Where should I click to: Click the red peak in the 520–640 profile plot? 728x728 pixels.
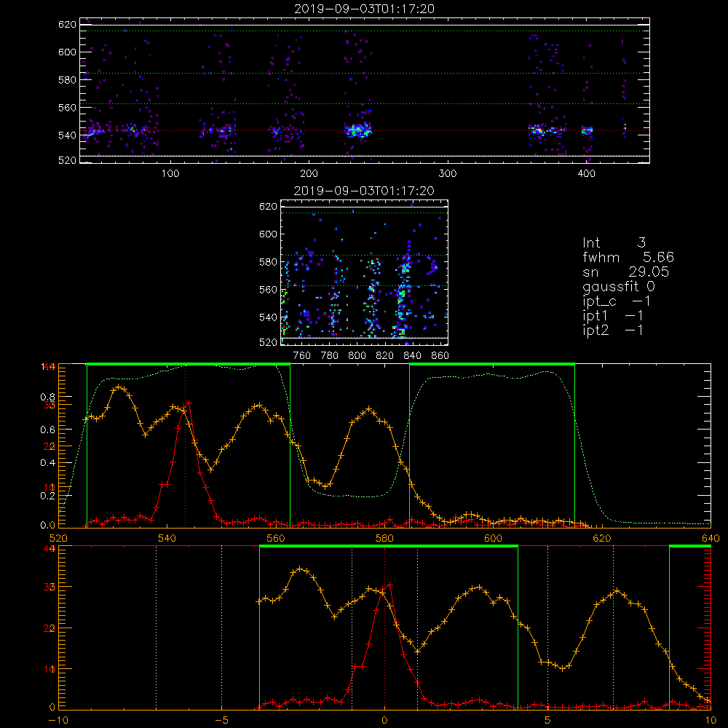point(188,403)
